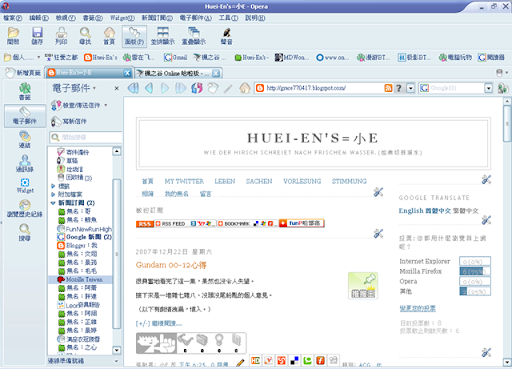Open the 編輯 (Edit) menu
512x369 pixels.
pos(39,18)
